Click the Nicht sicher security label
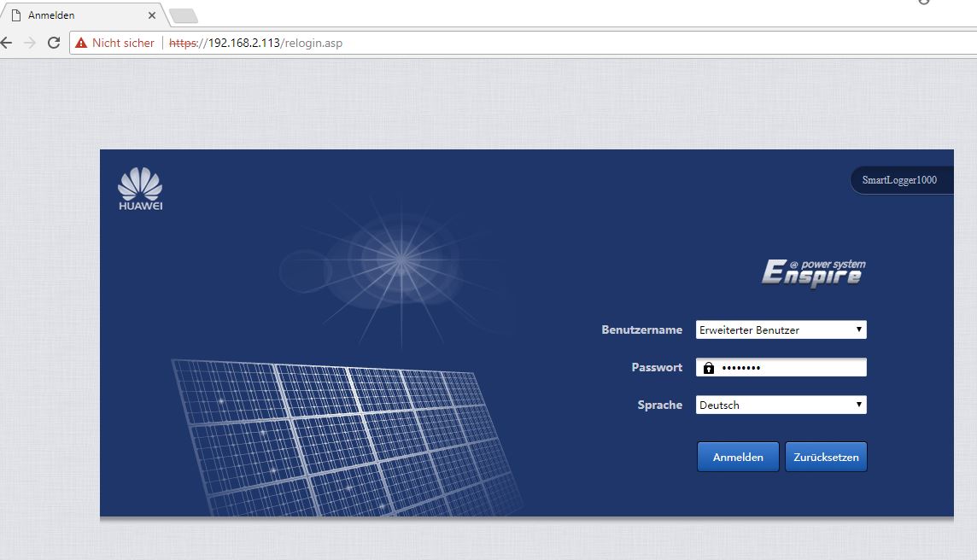Viewport: 977px width, 560px height. click(123, 43)
